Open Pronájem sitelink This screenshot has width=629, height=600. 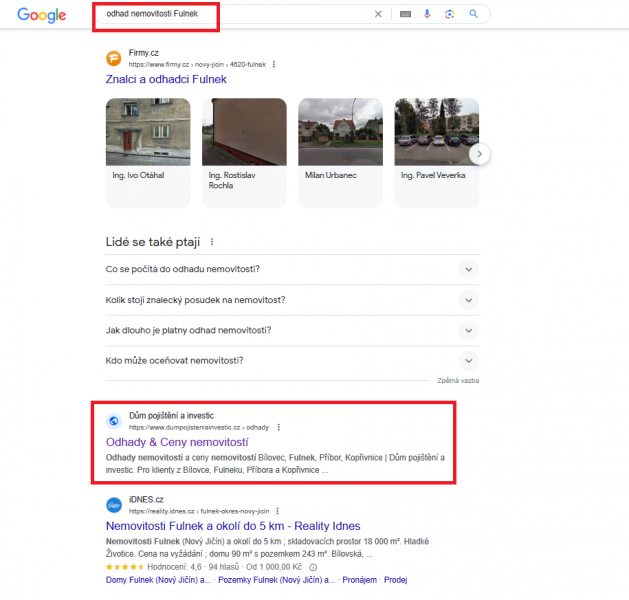359,580
